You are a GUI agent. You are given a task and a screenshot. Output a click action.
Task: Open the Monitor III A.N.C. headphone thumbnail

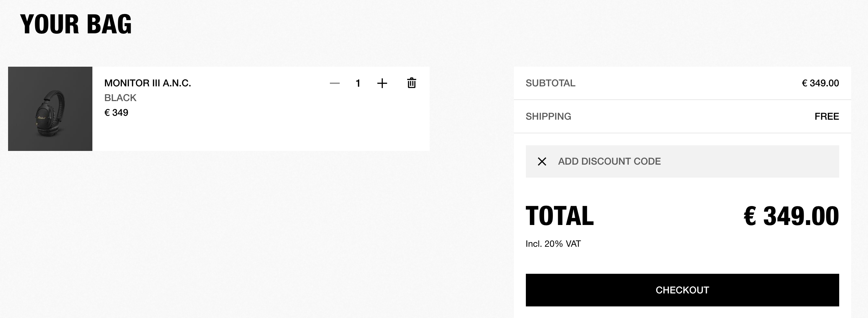(50, 109)
